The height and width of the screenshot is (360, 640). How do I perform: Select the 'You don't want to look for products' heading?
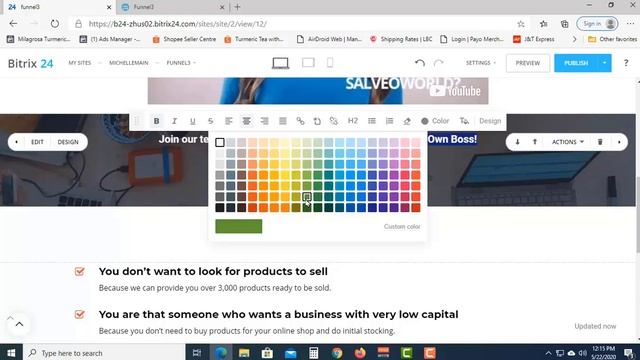coord(213,271)
